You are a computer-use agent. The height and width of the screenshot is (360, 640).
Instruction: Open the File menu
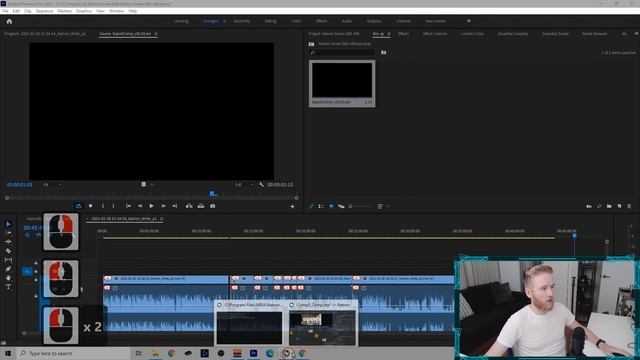point(5,11)
